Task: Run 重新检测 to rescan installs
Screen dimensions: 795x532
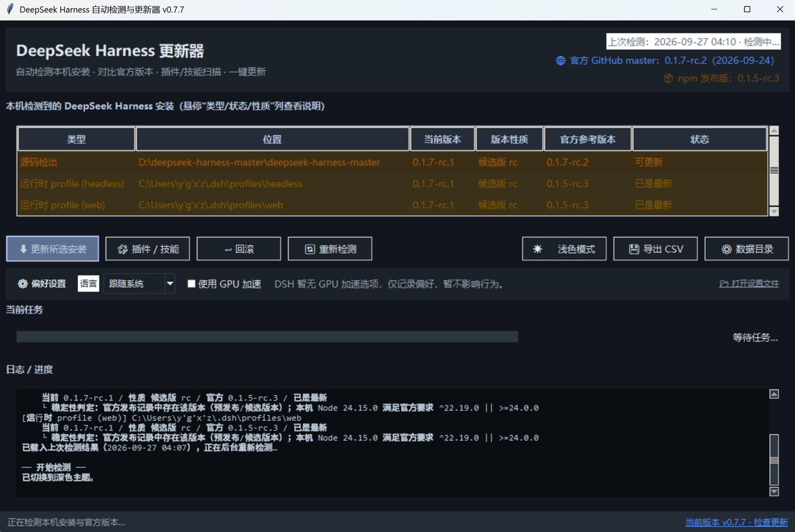Action: [x=330, y=249]
